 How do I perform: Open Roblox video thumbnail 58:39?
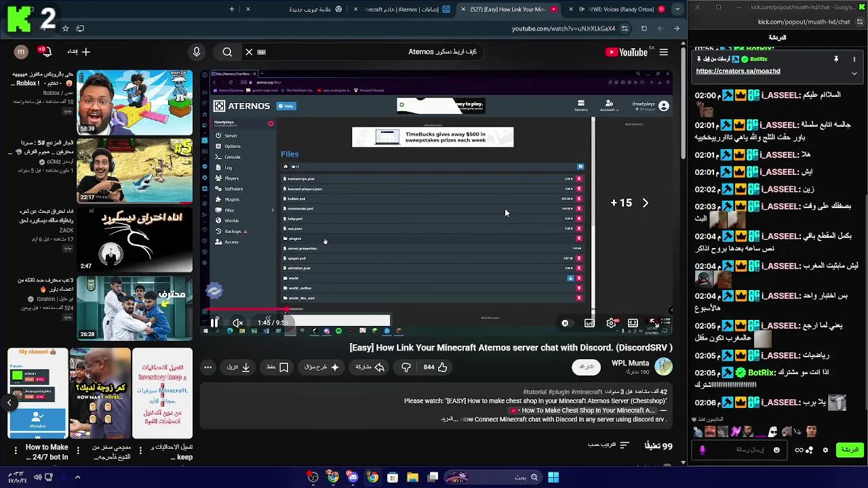[x=134, y=102]
